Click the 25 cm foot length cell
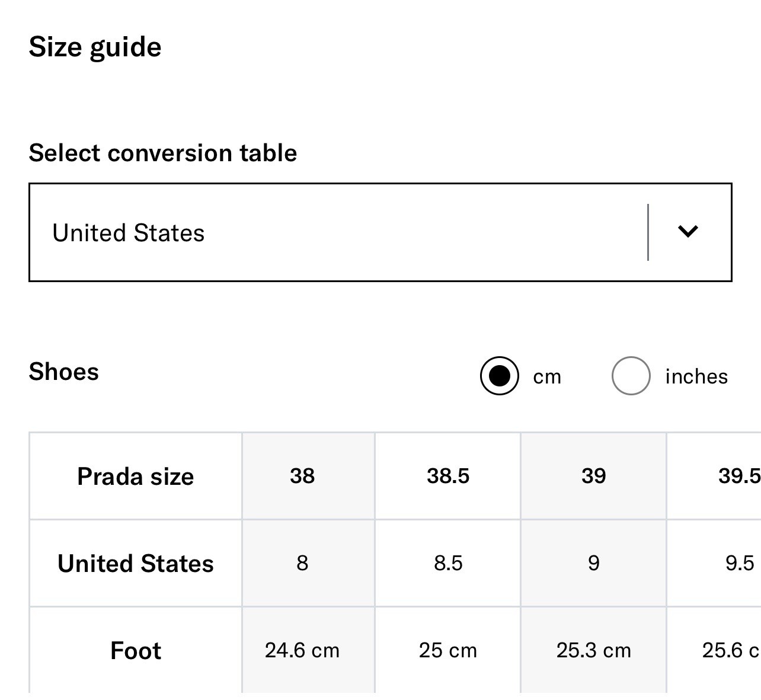This screenshot has width=761, height=700. (x=448, y=651)
